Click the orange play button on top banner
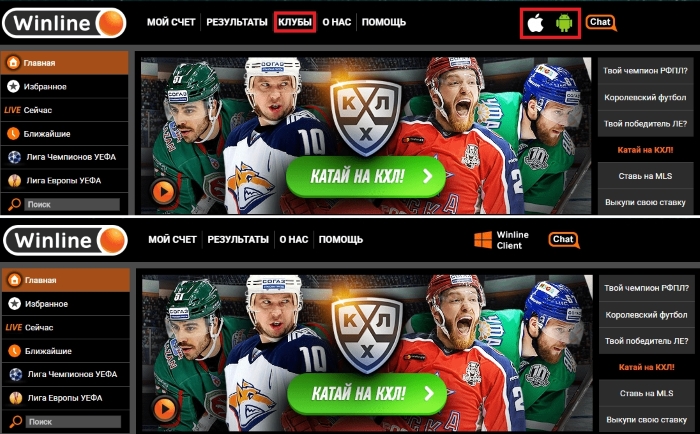This screenshot has height=434, width=700. (163, 192)
